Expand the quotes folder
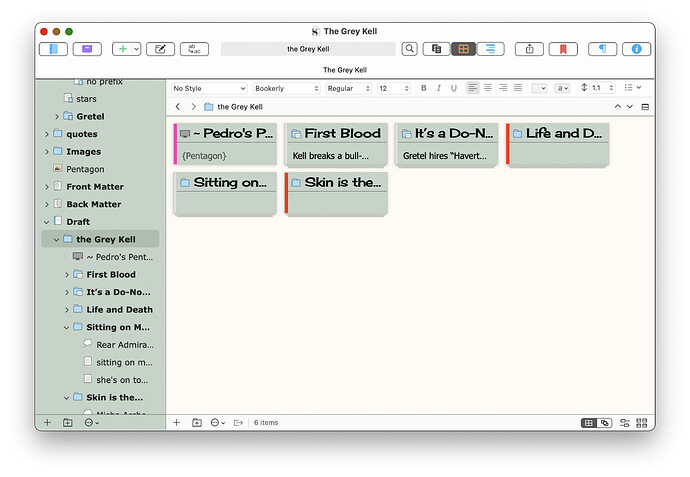The height and width of the screenshot is (477, 690). click(x=47, y=134)
